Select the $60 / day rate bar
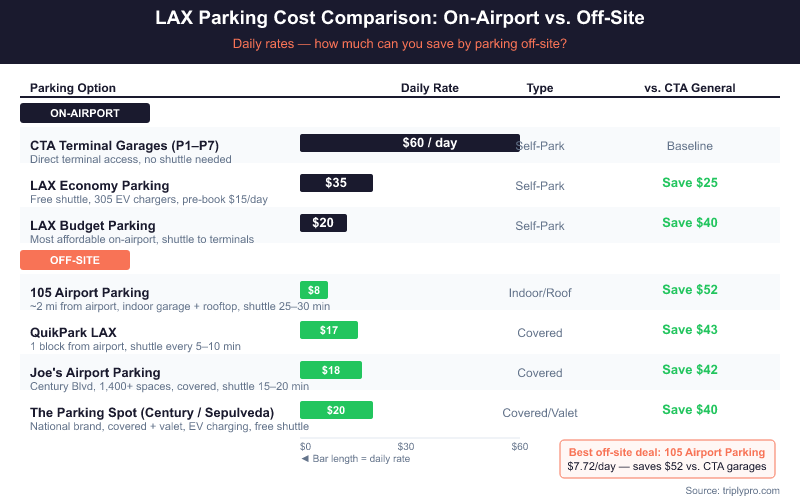The width and height of the screenshot is (800, 500). 410,143
